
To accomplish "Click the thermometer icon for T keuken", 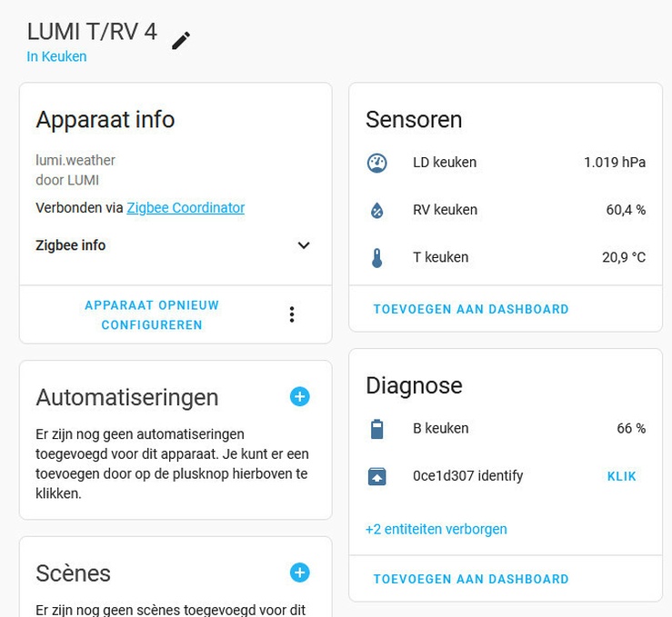I will pyautogui.click(x=376, y=258).
